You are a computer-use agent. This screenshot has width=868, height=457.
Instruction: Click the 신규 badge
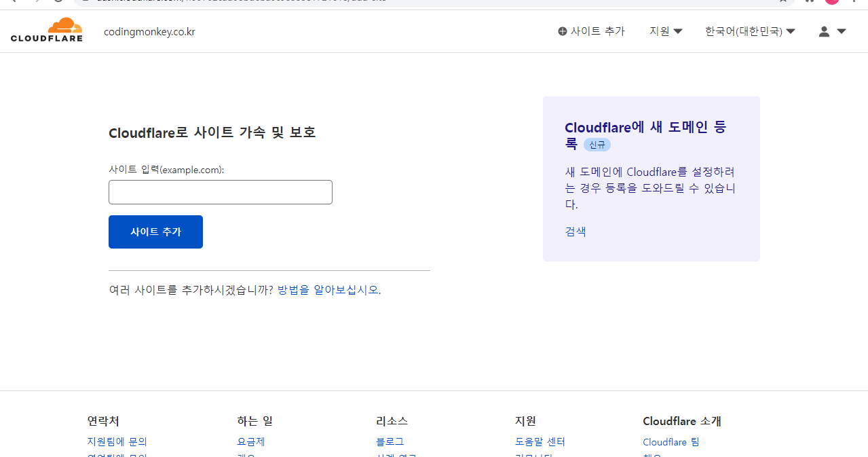pyautogui.click(x=597, y=145)
